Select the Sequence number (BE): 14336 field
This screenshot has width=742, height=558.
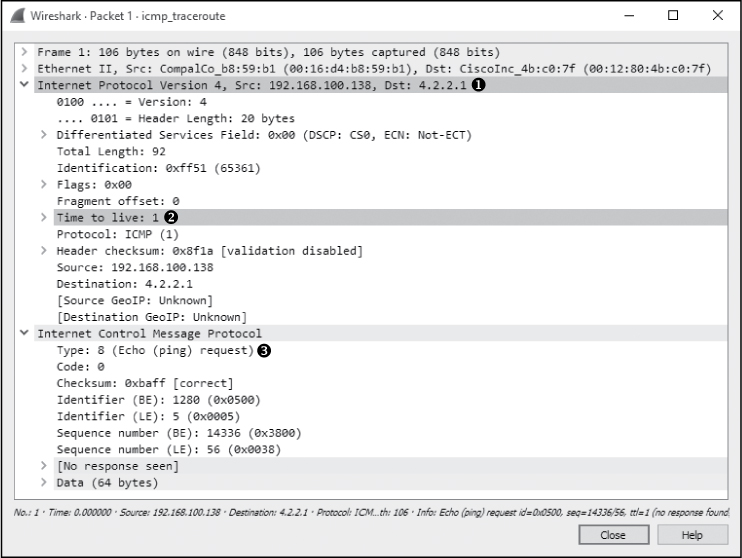390,433
